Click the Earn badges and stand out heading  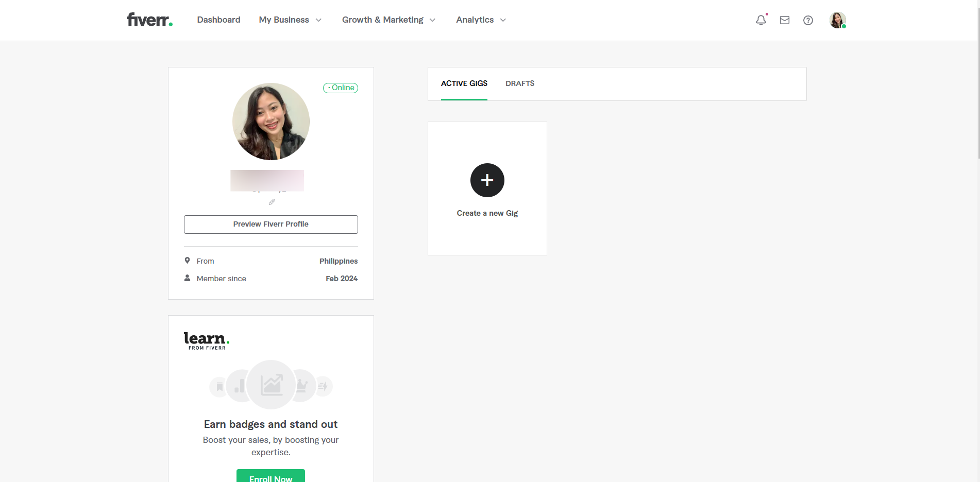(271, 424)
